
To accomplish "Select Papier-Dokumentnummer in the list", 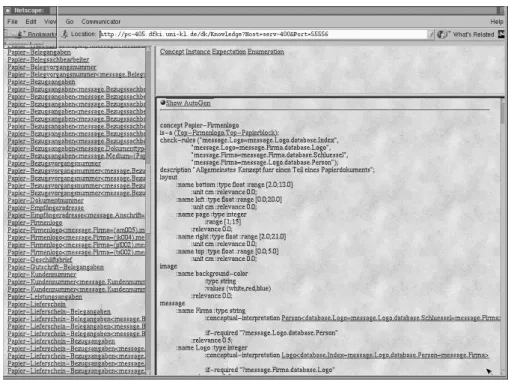I will point(46,200).
